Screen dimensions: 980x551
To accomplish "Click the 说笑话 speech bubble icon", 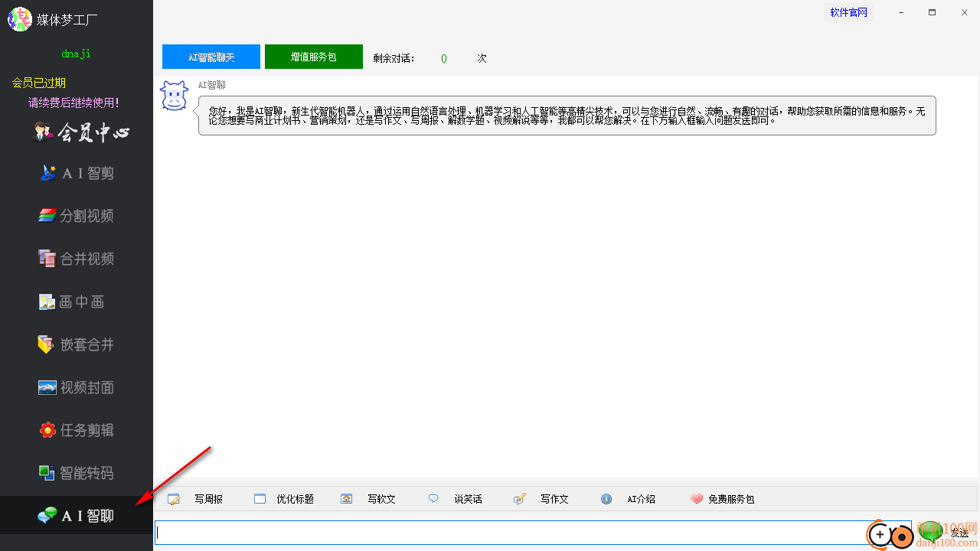I will (433, 499).
